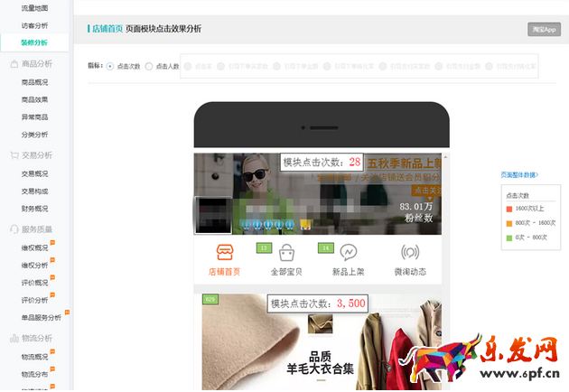This screenshot has height=392, width=569.
Task: Open 商品概况 in the sidebar
Action: pyautogui.click(x=34, y=82)
